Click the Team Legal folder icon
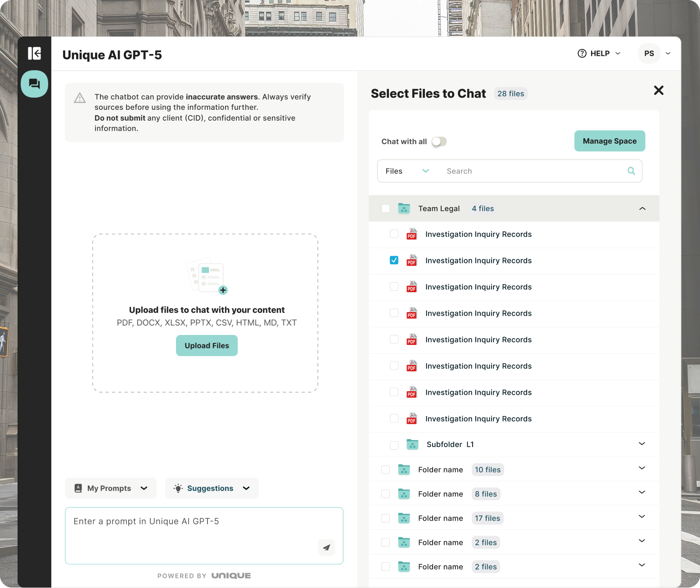The image size is (700, 588). point(404,208)
